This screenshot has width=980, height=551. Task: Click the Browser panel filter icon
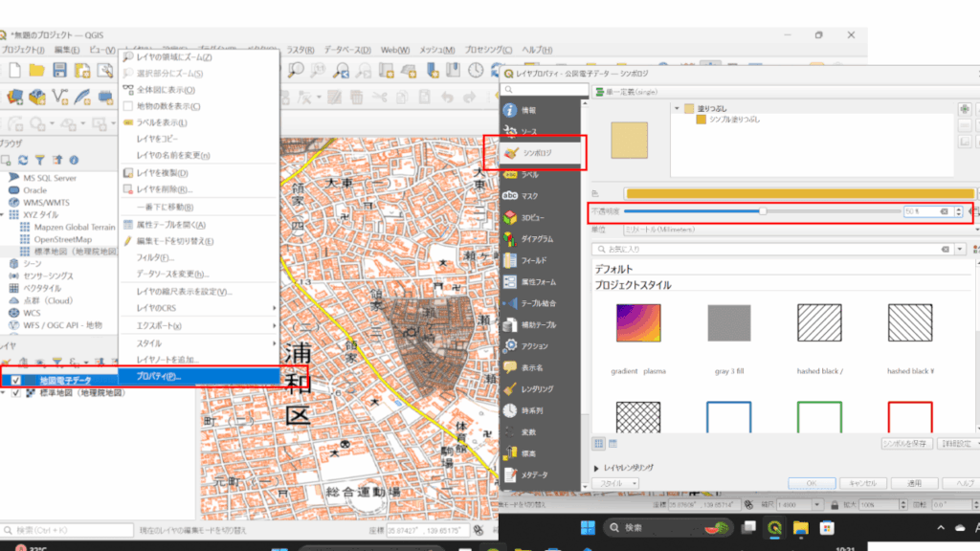(x=40, y=161)
